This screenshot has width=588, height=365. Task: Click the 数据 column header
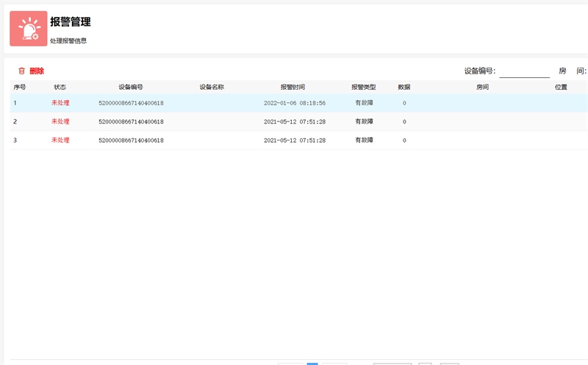(x=404, y=87)
